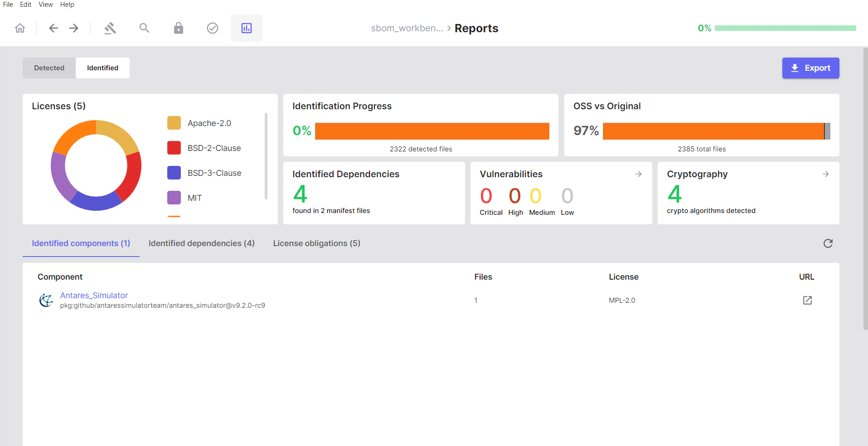This screenshot has height=446, width=868.
Task: Navigate back with the left arrow
Action: 53,28
